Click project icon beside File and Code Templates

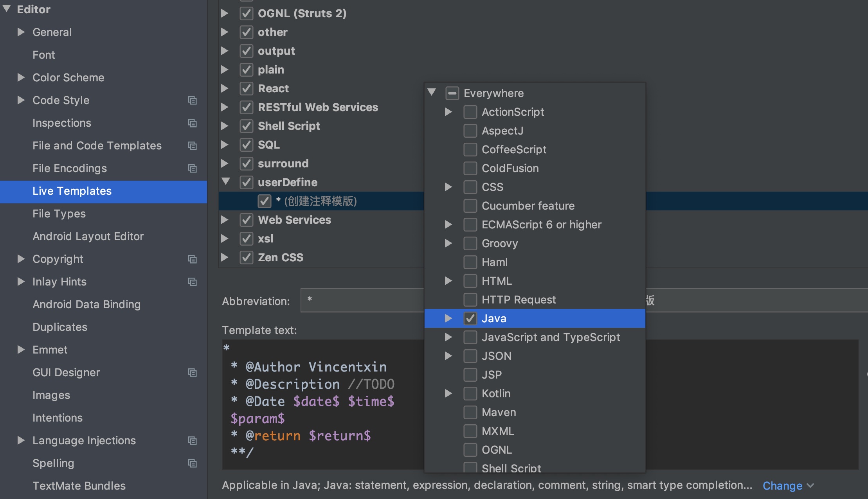pyautogui.click(x=192, y=146)
